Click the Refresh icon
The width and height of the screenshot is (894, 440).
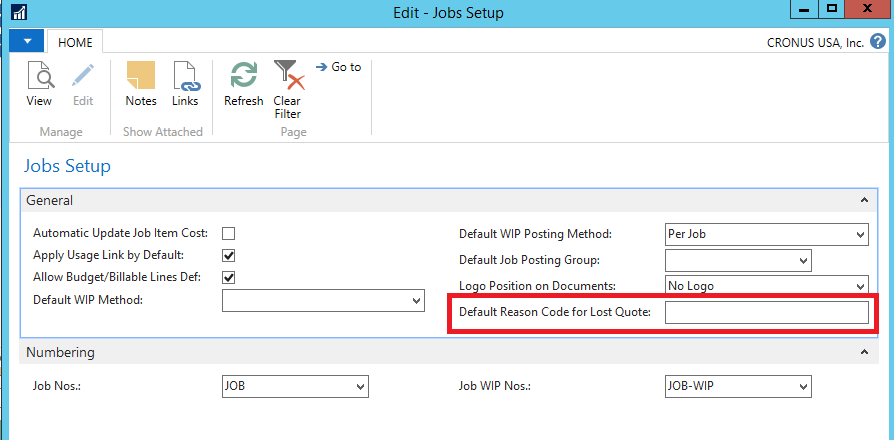tap(243, 76)
